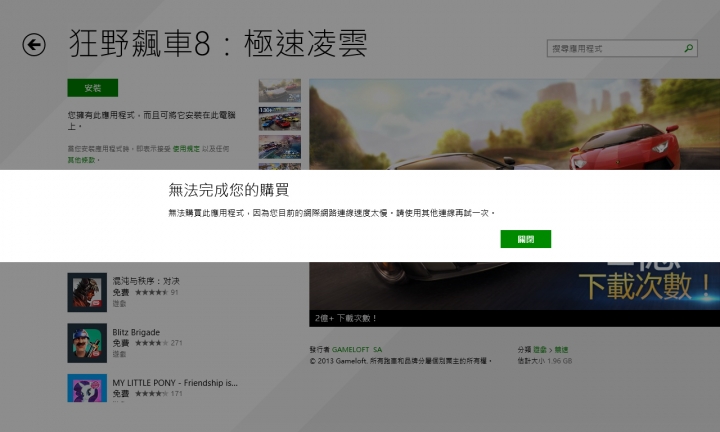Open the 競速 subcategory link

pyautogui.click(x=561, y=350)
